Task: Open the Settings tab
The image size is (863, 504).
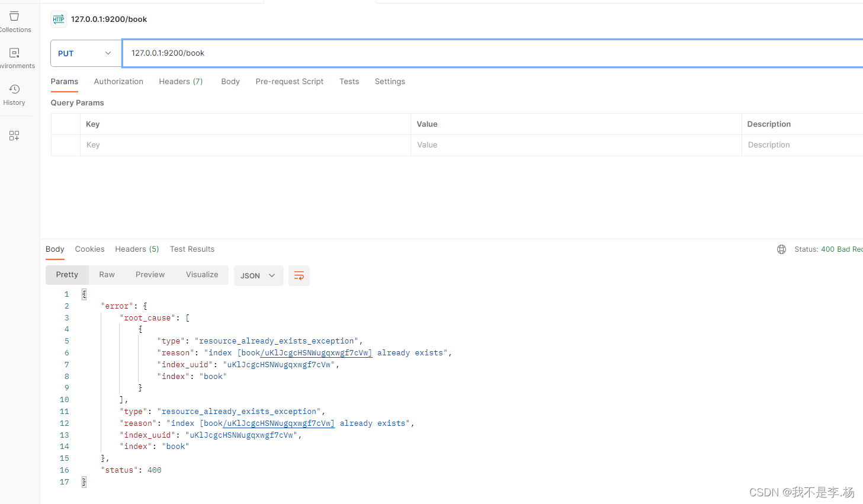Action: tap(390, 82)
